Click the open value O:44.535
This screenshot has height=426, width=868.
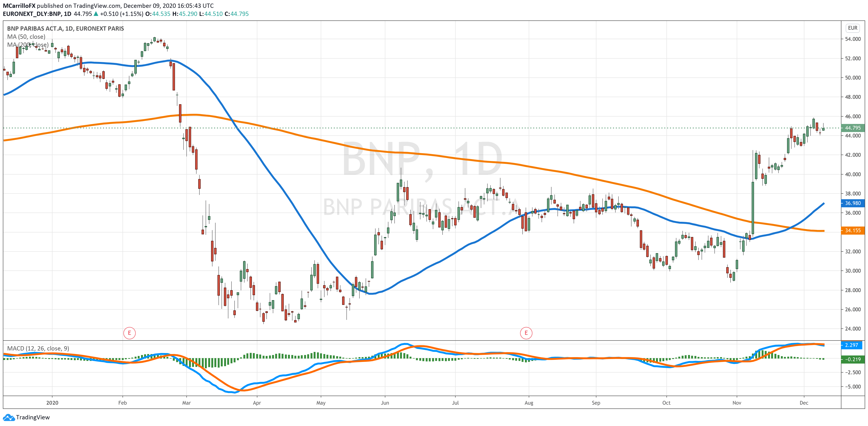point(158,14)
